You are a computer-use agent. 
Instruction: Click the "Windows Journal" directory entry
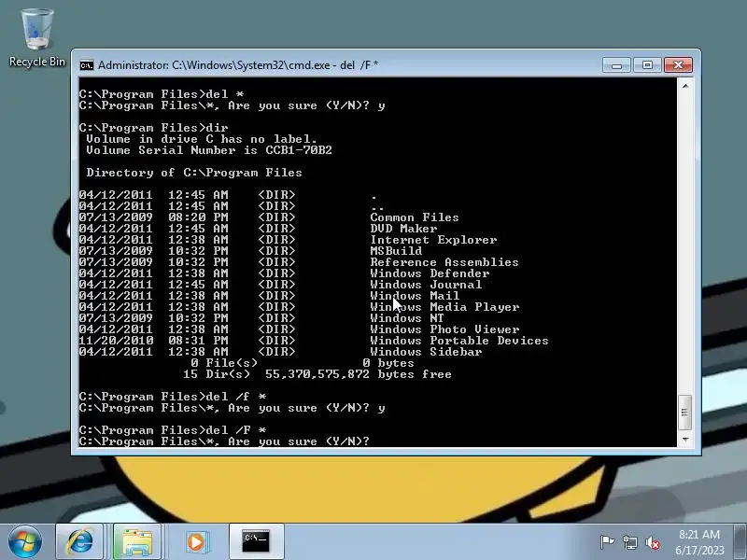(426, 285)
